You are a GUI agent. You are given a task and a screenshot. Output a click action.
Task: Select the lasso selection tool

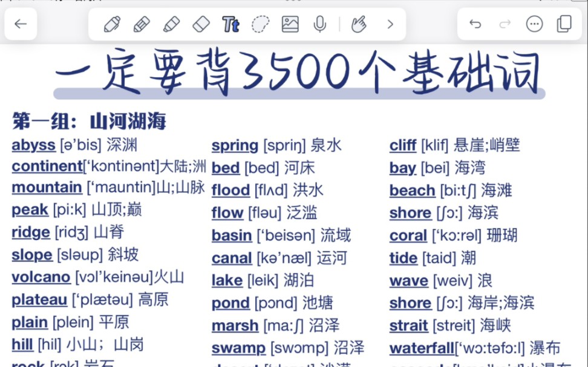coord(259,24)
